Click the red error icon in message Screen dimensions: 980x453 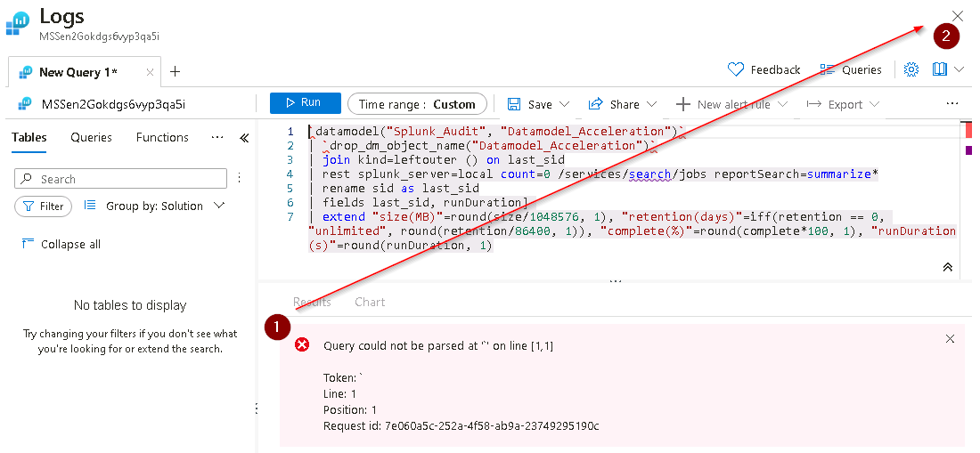(x=302, y=344)
